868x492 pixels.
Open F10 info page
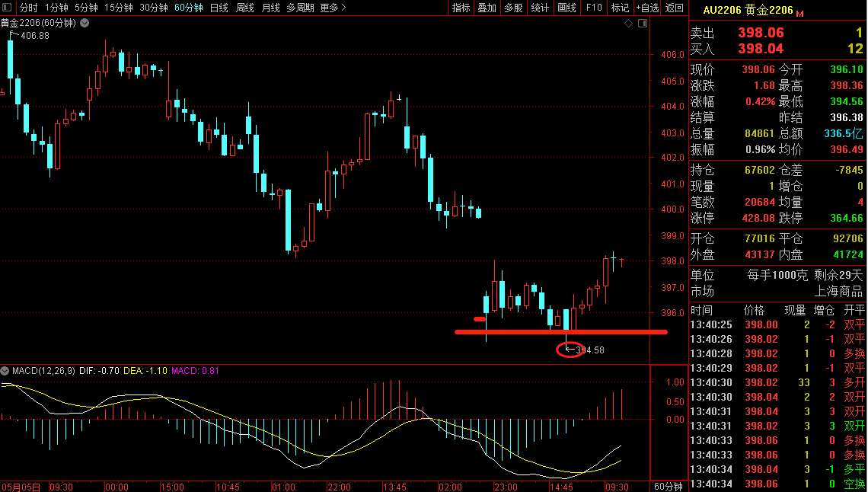click(593, 8)
